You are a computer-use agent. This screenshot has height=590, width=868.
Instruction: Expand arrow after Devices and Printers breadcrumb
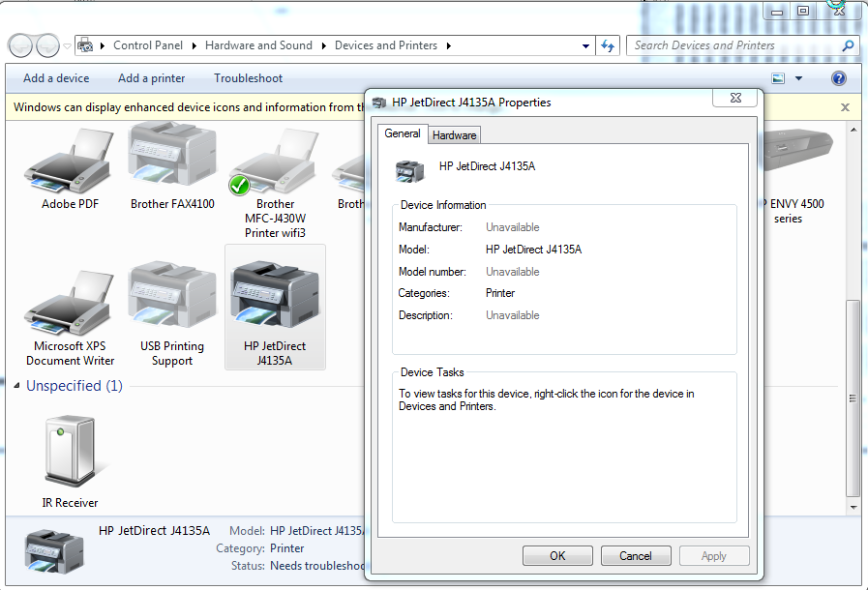tap(448, 45)
